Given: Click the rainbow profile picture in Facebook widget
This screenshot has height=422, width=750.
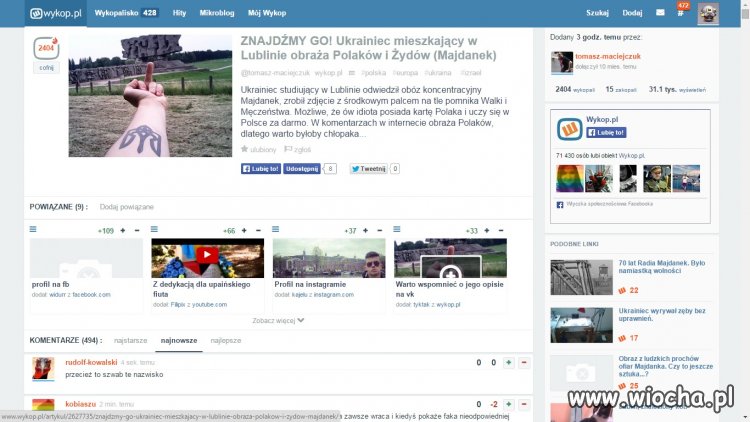Looking at the screenshot, I should 570,178.
